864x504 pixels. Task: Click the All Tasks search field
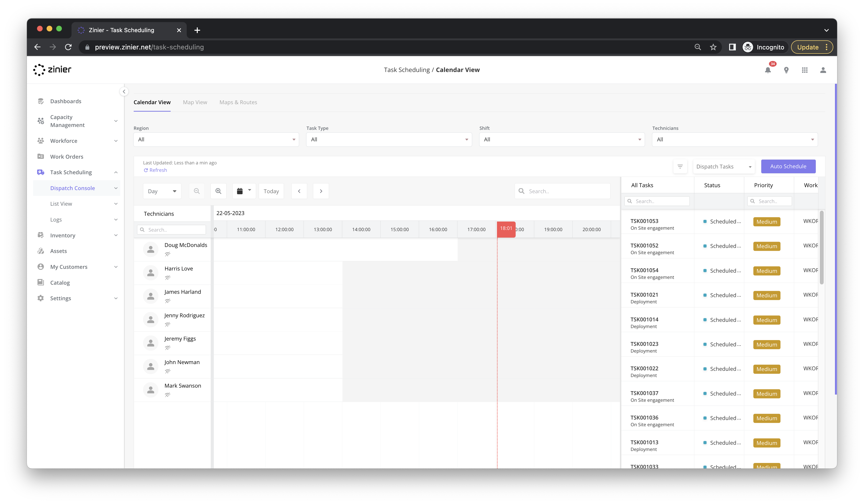click(657, 201)
